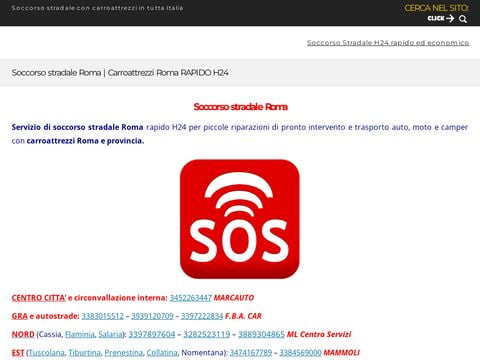
Task: Open the Tiburtina link
Action: point(84,352)
